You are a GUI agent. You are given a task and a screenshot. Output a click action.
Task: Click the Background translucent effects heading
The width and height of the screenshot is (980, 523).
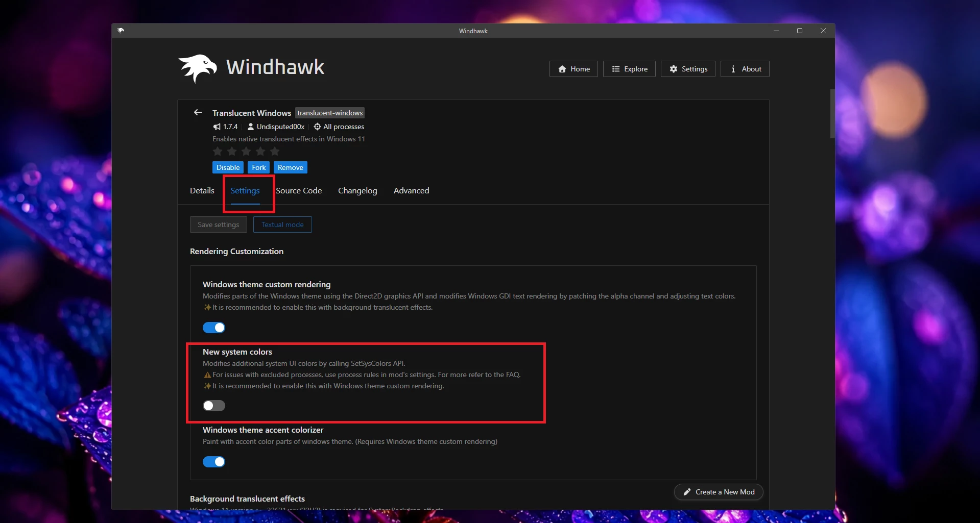coord(247,499)
